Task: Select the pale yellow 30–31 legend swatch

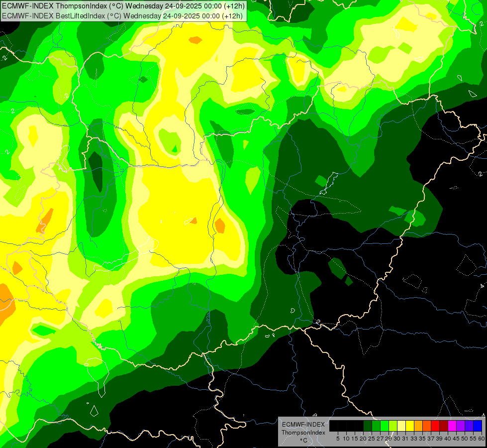Action: click(x=401, y=426)
